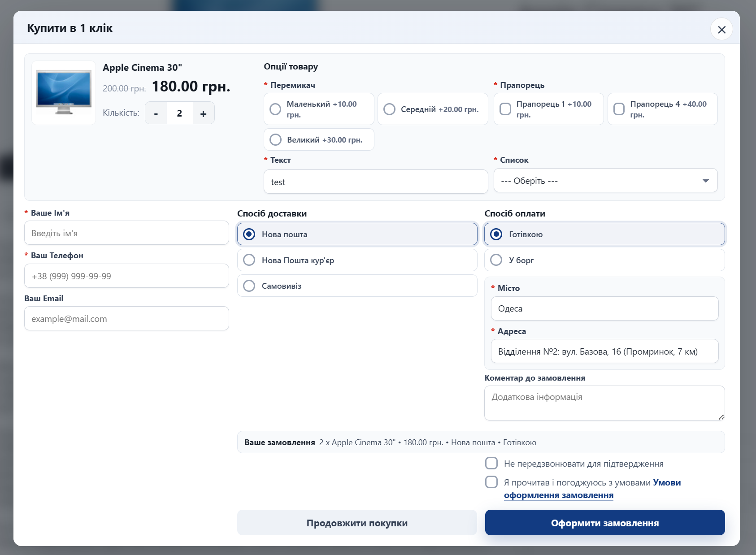Click the Ваш Email input field
The width and height of the screenshot is (756, 555).
click(x=126, y=318)
